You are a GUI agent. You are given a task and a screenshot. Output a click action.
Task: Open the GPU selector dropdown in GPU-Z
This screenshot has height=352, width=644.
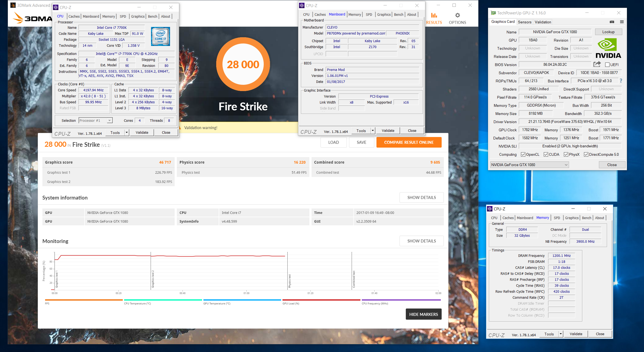[529, 165]
